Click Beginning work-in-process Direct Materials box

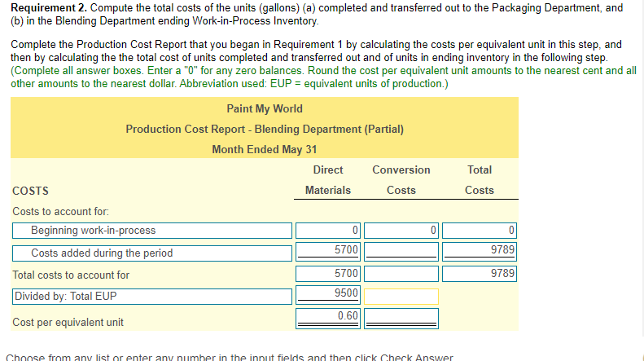click(328, 231)
